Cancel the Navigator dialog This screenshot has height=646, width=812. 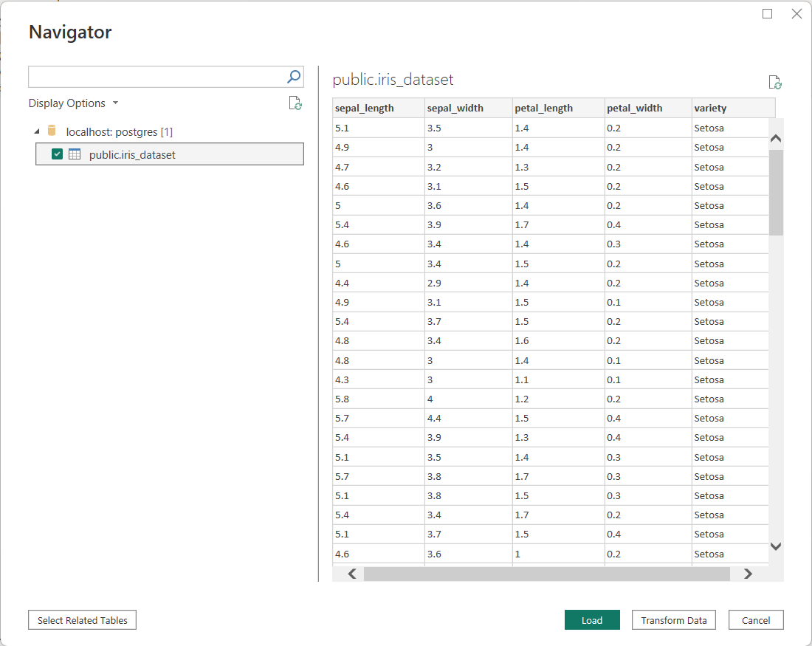(755, 620)
